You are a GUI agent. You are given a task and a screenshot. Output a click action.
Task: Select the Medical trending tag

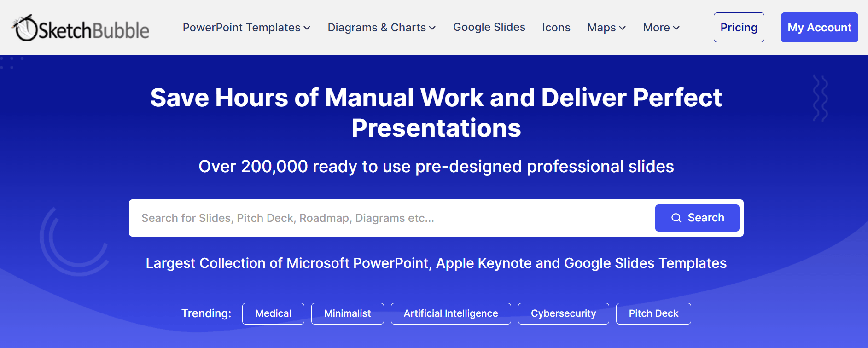click(273, 313)
